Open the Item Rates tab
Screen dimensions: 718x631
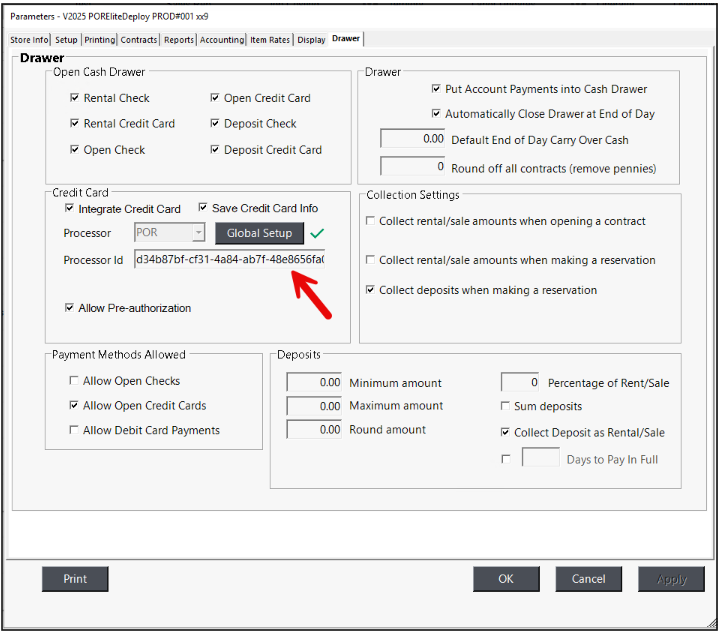pos(270,40)
